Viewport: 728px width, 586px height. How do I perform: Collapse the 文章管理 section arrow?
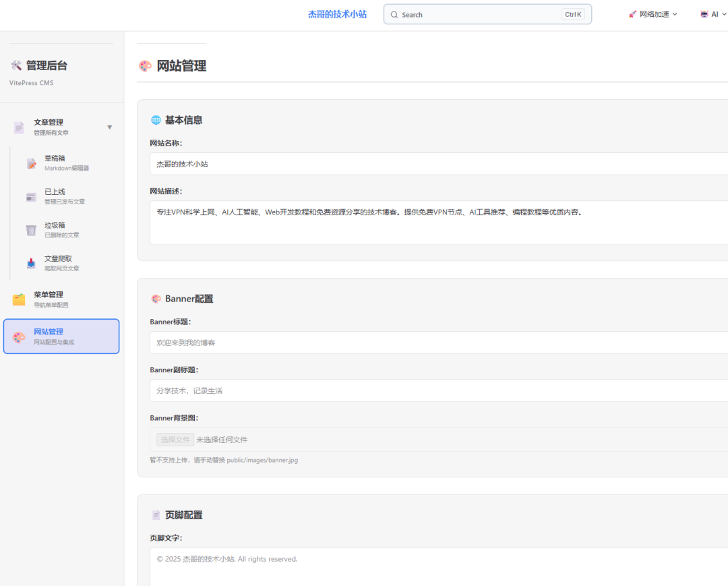coord(109,127)
